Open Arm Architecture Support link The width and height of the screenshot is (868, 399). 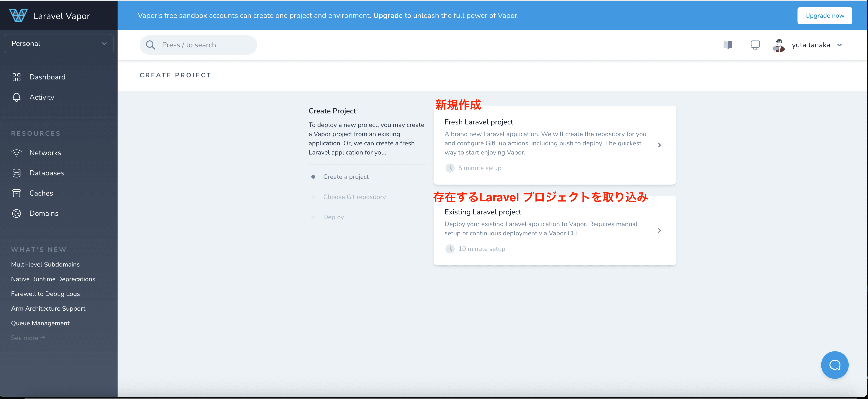point(48,308)
